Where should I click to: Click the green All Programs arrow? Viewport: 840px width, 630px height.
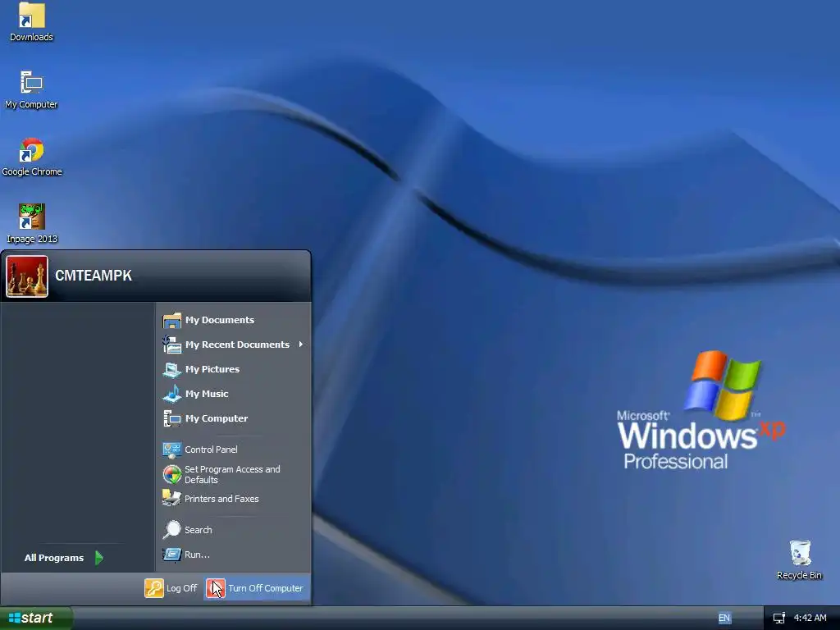pyautogui.click(x=99, y=558)
